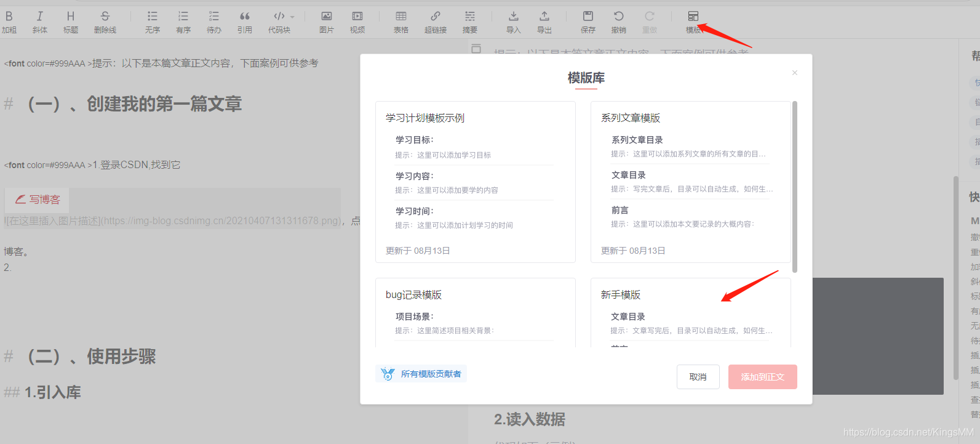Click 项目场景: in the bug记录模版
The image size is (980, 444).
(415, 317)
